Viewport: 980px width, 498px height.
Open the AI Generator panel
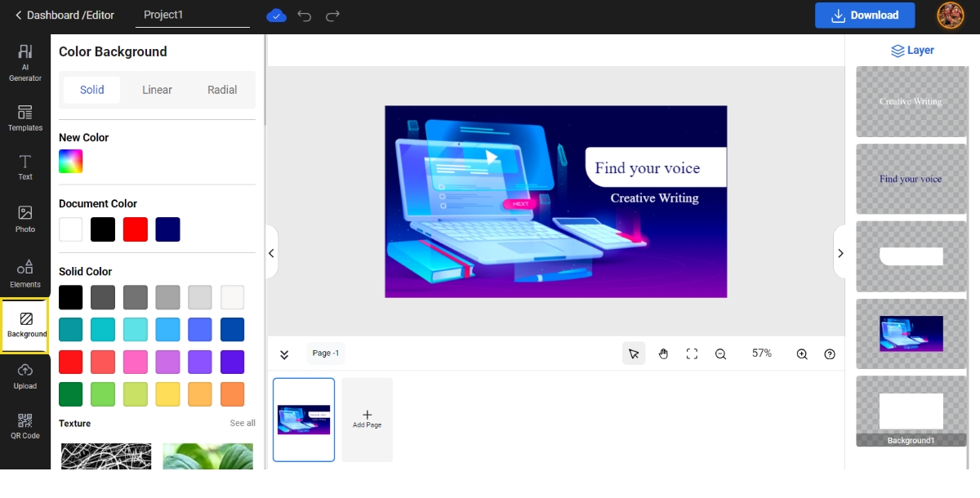25,62
